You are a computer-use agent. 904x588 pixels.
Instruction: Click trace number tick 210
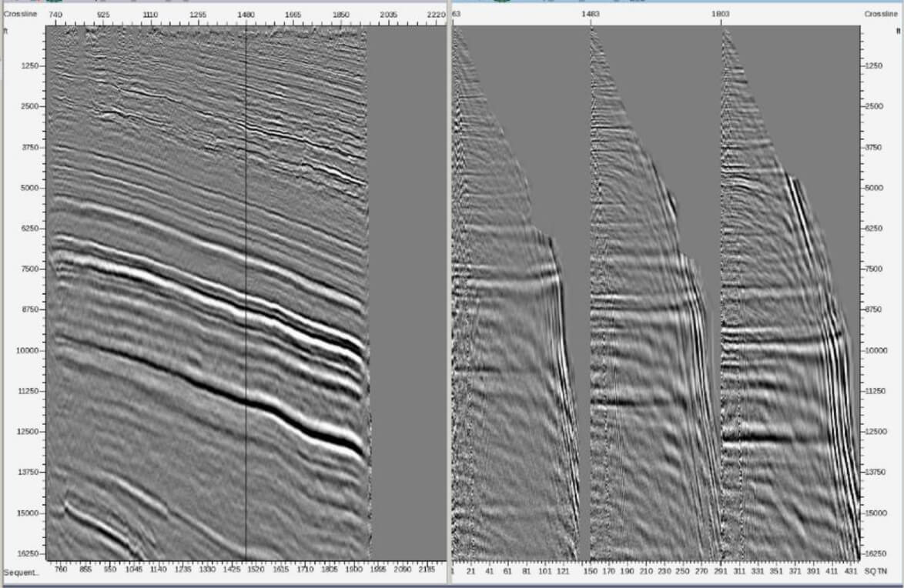pos(646,571)
